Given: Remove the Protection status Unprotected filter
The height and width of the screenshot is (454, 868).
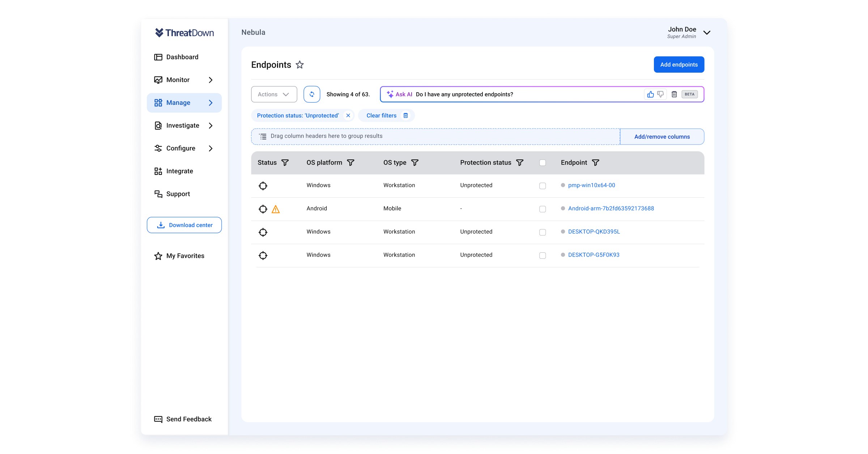Looking at the screenshot, I should click(348, 116).
